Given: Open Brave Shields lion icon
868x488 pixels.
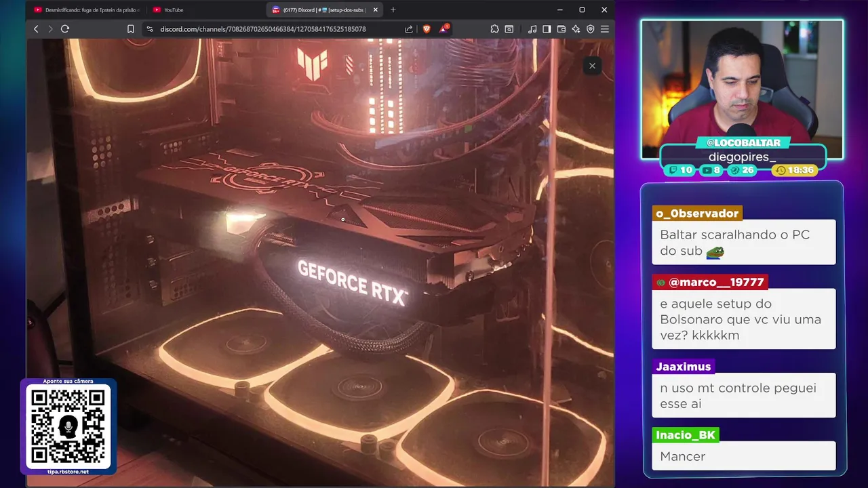Looking at the screenshot, I should coord(427,29).
